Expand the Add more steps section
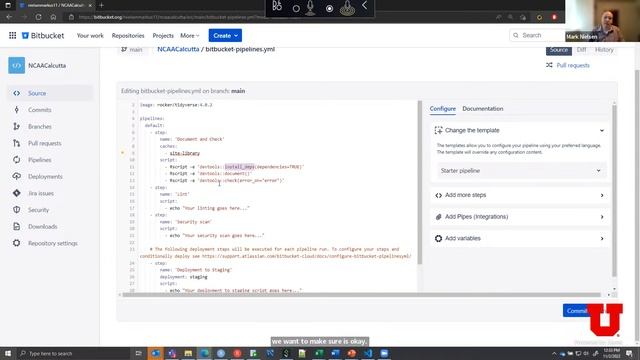Viewport: 640px width, 360px height. 519,195
